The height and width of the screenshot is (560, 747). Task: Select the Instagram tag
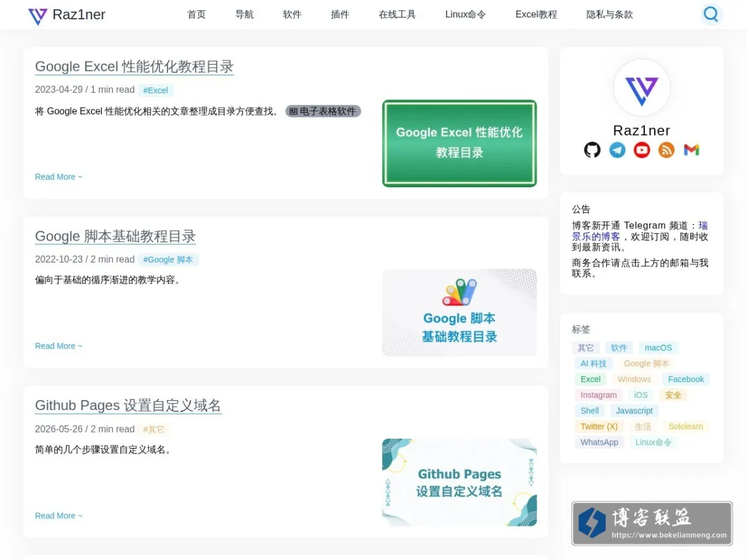pos(599,395)
